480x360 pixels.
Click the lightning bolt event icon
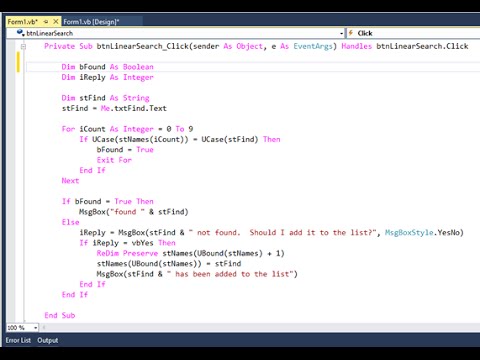point(351,33)
